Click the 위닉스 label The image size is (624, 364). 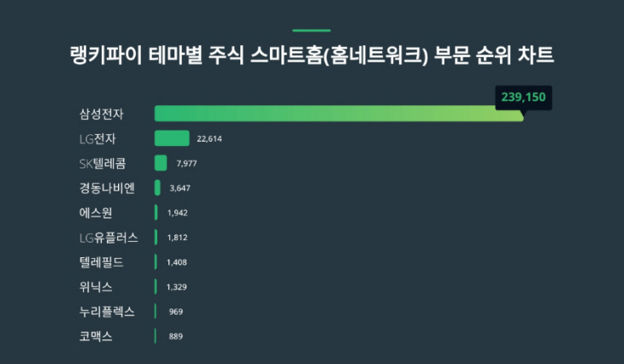point(96,287)
